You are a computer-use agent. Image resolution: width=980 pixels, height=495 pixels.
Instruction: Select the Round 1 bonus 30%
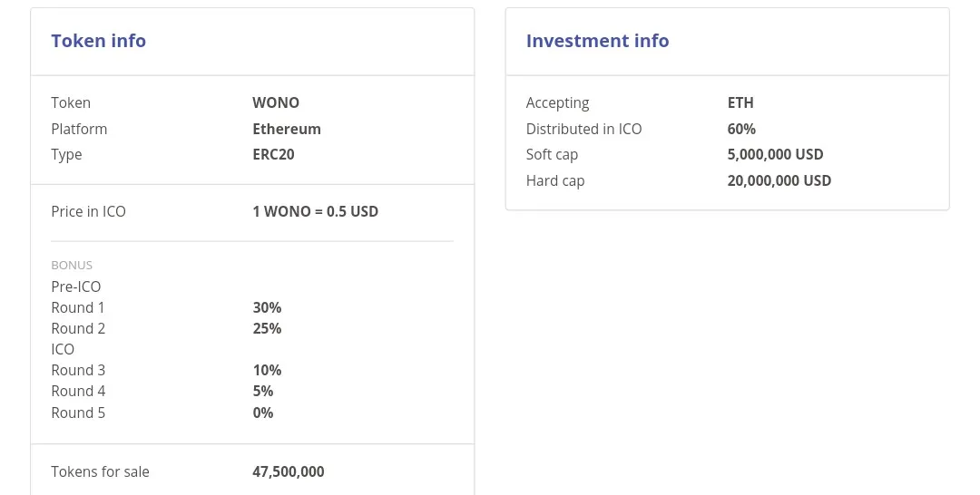pyautogui.click(x=267, y=307)
